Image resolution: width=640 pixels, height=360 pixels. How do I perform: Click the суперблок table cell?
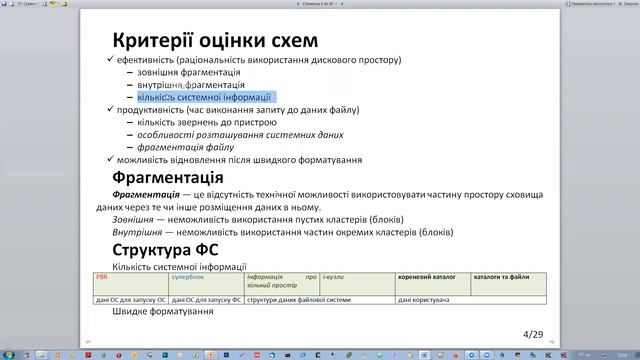pos(206,284)
